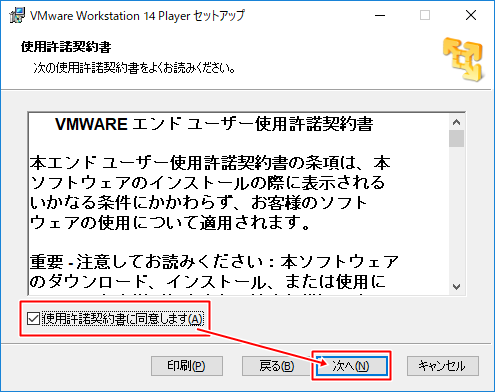Image resolution: width=495 pixels, height=392 pixels.
Task: Click the license scrollbar down arrow
Action: pos(456,286)
